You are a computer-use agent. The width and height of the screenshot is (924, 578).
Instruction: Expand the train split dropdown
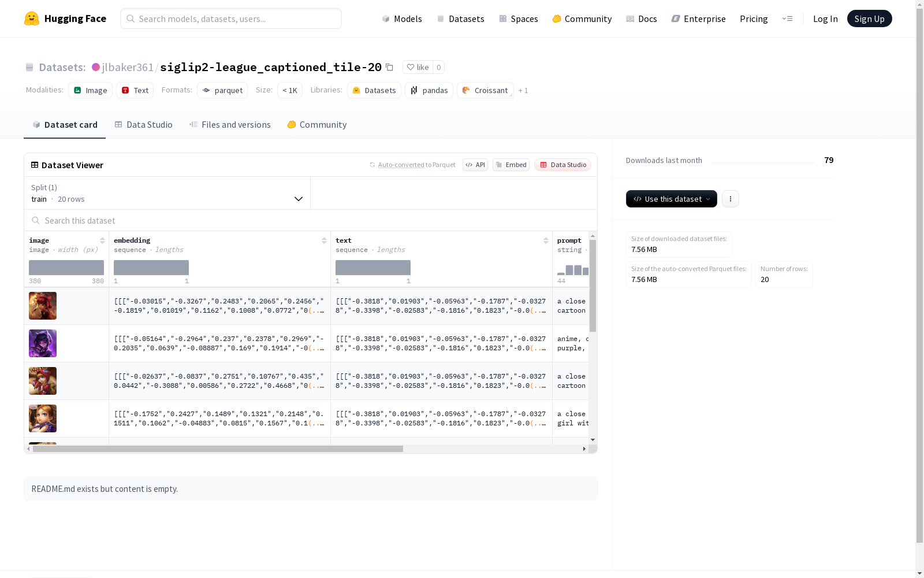click(167, 193)
